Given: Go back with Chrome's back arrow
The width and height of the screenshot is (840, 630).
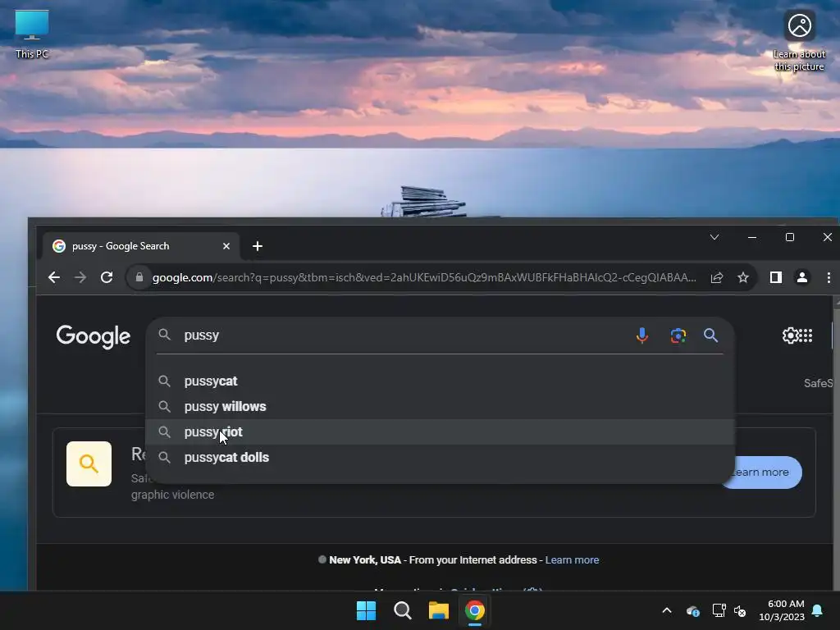Looking at the screenshot, I should [53, 277].
